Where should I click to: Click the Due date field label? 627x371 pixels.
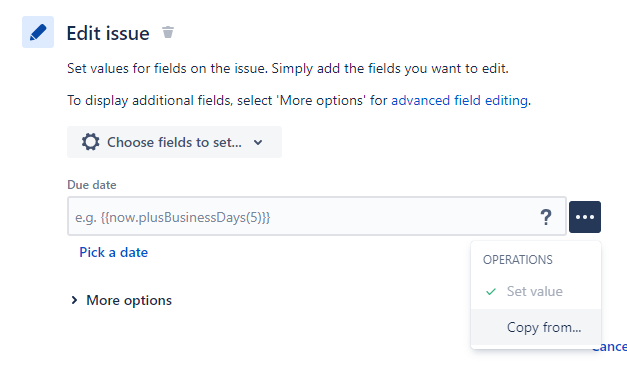[x=92, y=185]
